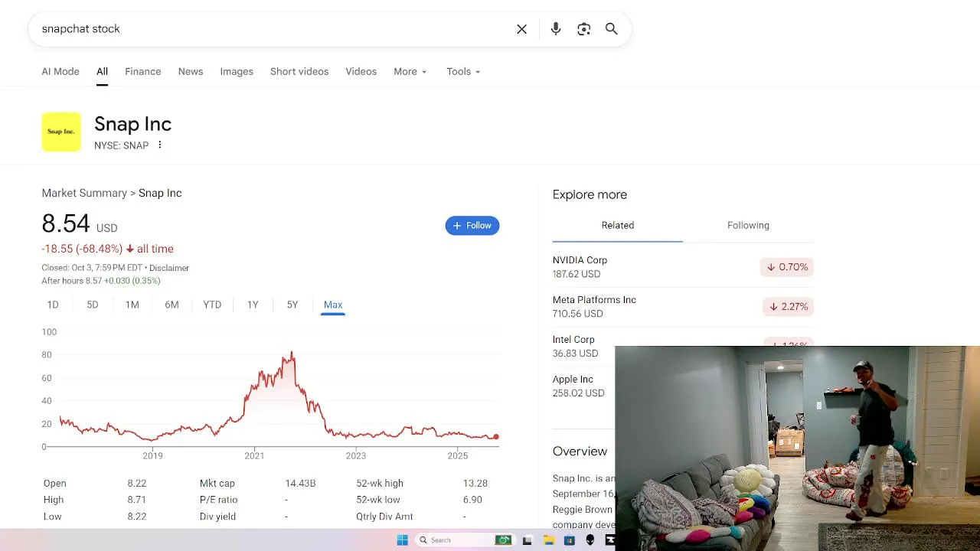Open File Explorer from the taskbar
Viewport: 980px width, 551px height.
[549, 540]
